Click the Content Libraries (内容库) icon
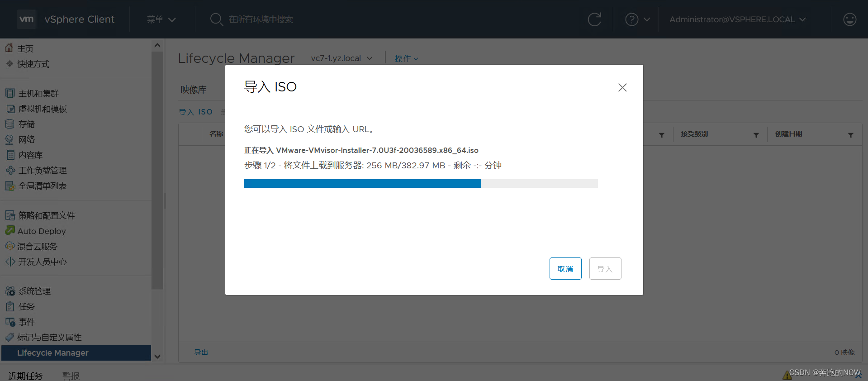868x381 pixels. pos(10,155)
